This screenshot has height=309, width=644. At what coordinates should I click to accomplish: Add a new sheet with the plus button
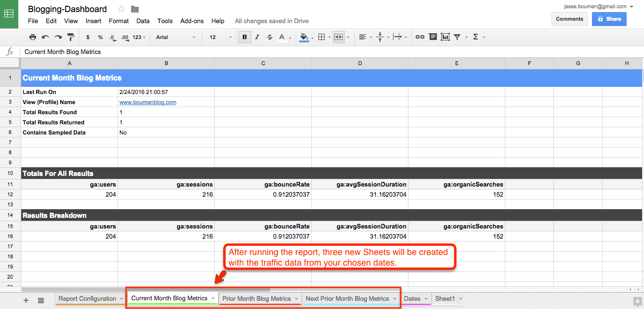[26, 300]
